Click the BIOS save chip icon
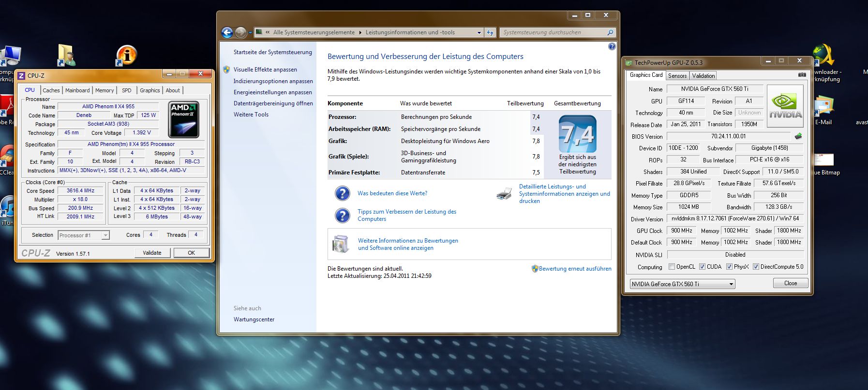Image resolution: width=868 pixels, height=390 pixels. pos(798,136)
